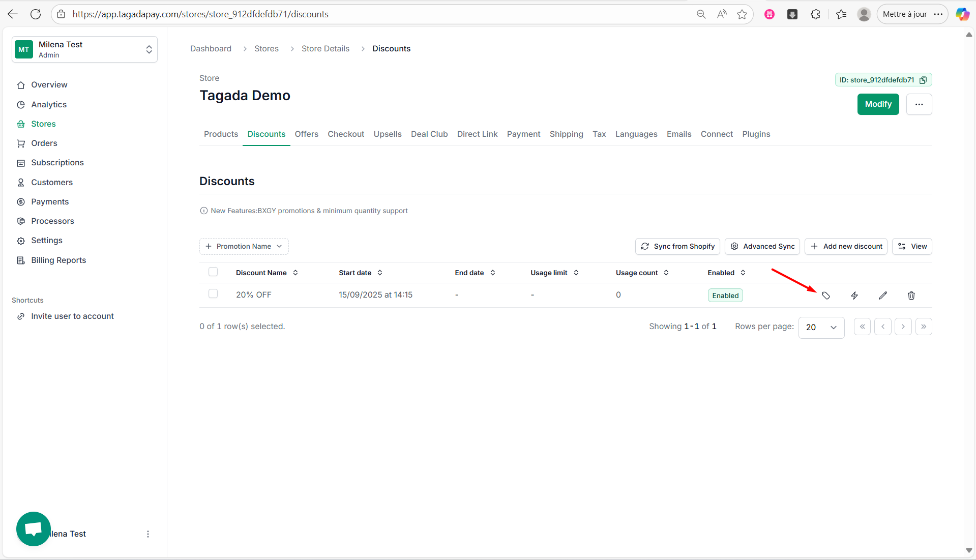Check the 20% OFF row checkbox
Viewport: 976px width, 560px height.
tap(213, 294)
